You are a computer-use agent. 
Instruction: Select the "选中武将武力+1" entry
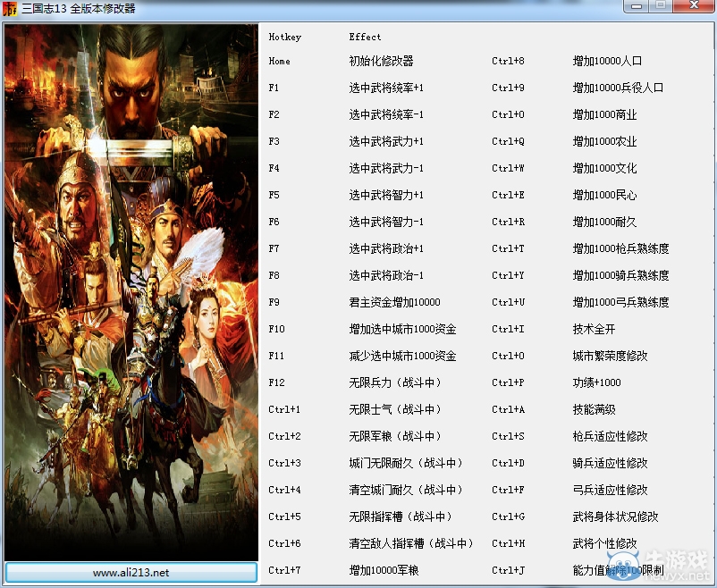[386, 141]
